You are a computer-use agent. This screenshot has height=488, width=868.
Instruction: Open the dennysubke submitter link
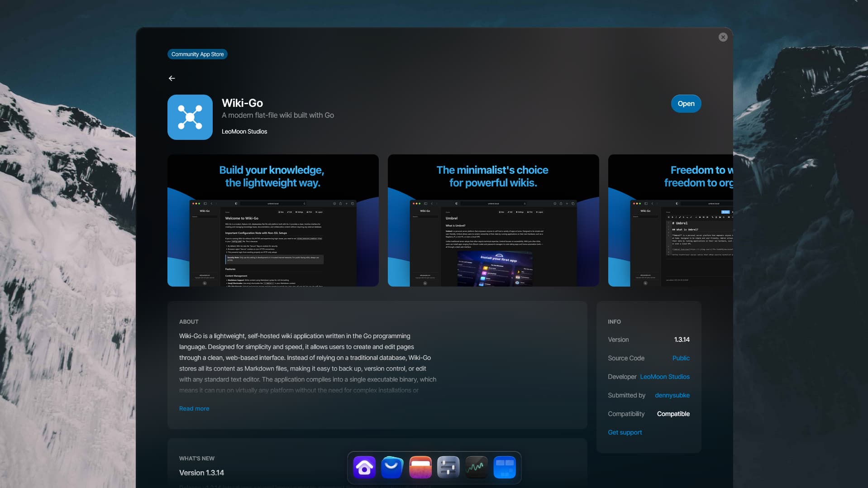672,395
